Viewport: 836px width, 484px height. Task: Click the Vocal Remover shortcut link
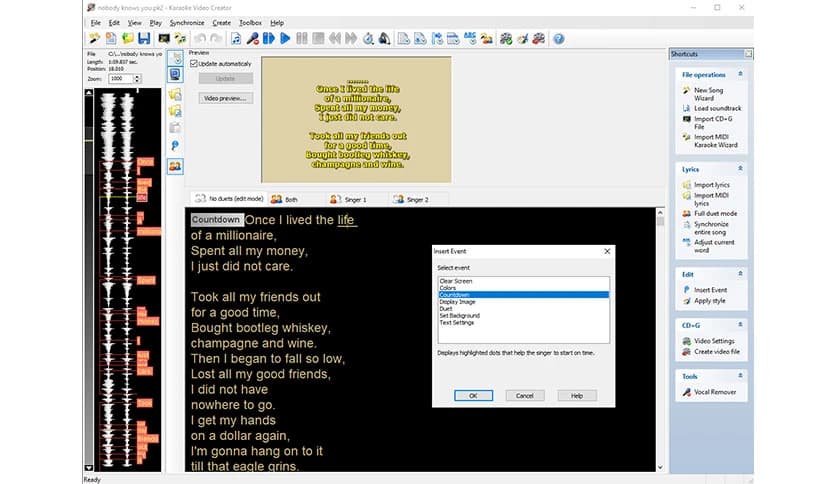[x=714, y=392]
